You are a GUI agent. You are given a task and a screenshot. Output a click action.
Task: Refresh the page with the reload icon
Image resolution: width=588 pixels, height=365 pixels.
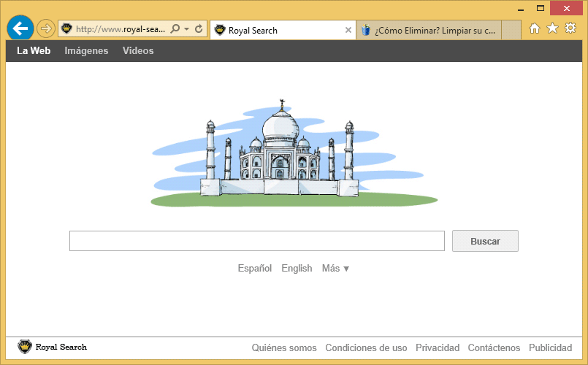pyautogui.click(x=199, y=28)
